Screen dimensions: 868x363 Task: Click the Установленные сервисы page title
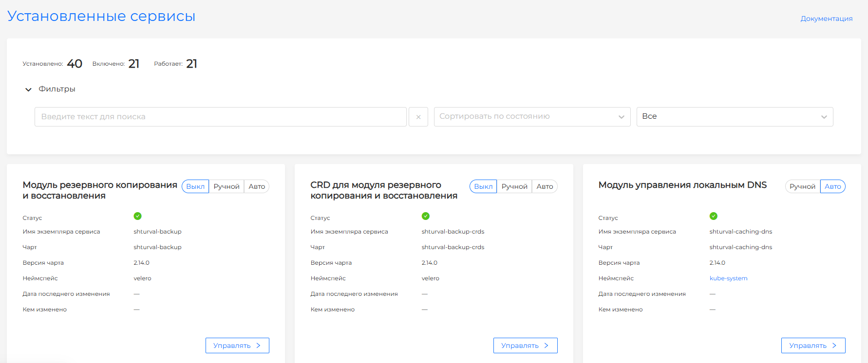(x=101, y=16)
